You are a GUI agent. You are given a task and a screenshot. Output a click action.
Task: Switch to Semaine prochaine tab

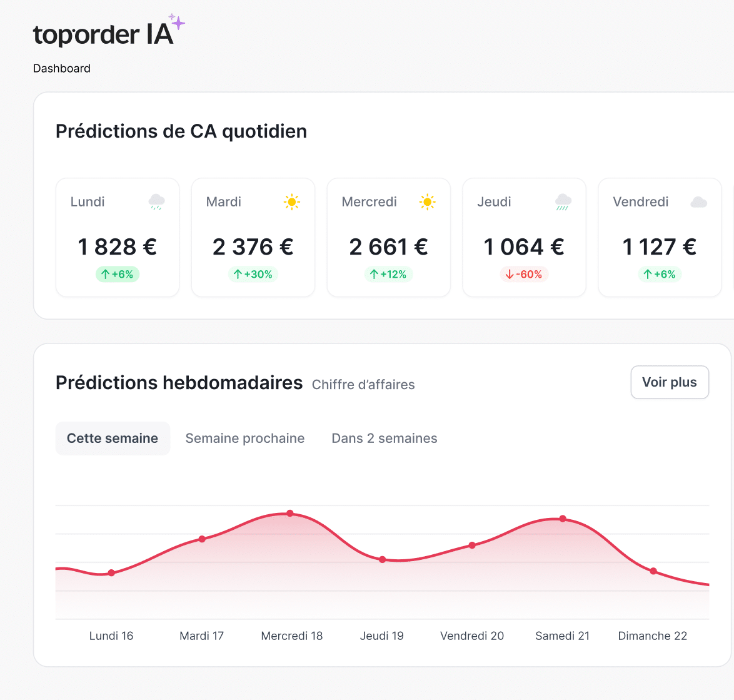tap(245, 439)
